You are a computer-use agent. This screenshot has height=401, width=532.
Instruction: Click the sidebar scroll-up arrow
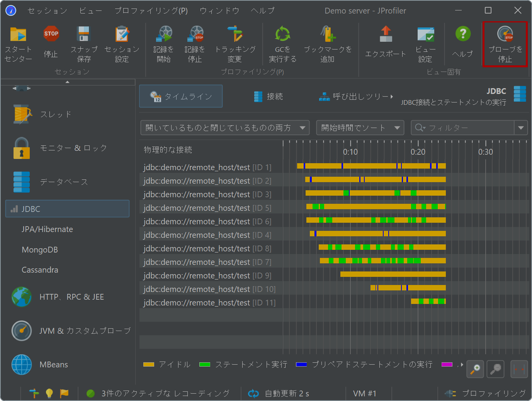coord(68,82)
